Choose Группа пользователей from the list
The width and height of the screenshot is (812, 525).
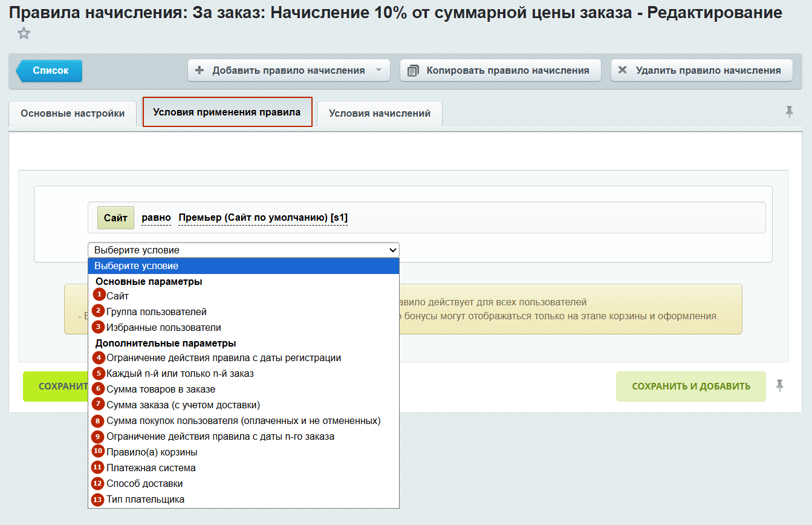point(157,312)
